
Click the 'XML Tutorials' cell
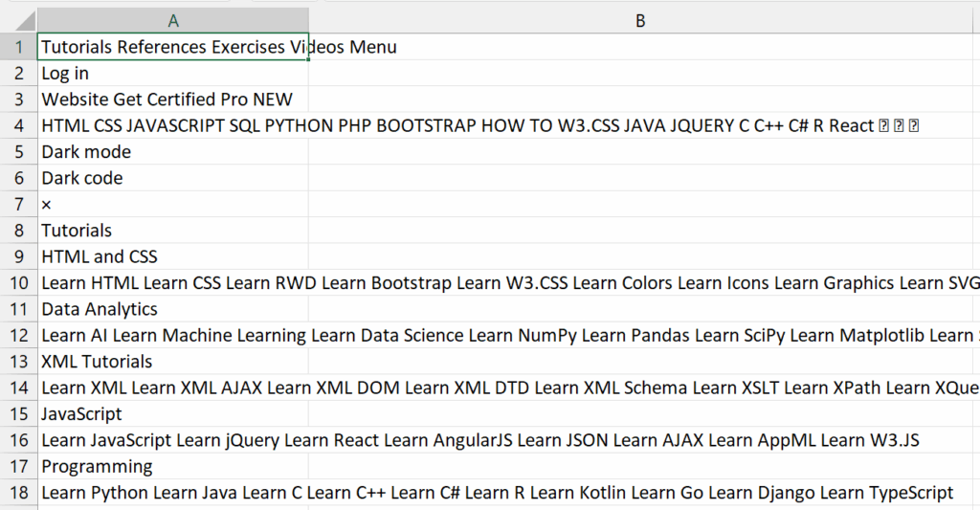[x=173, y=362]
